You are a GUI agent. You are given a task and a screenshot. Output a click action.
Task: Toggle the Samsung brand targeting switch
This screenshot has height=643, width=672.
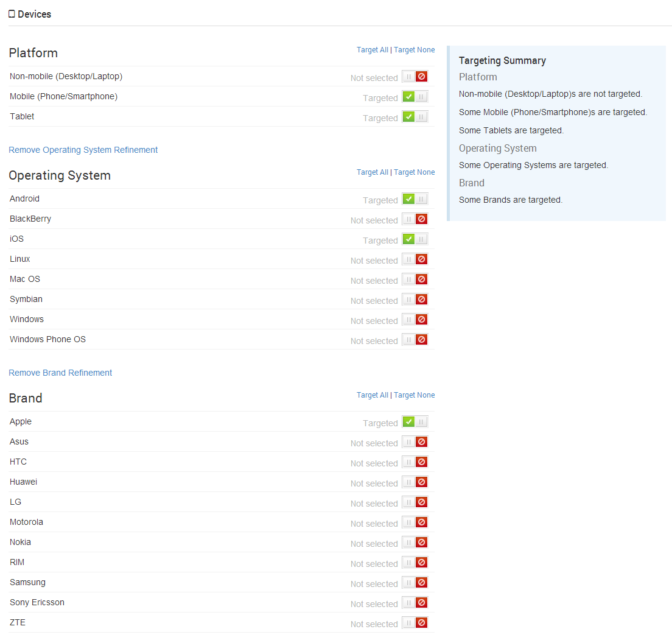pyautogui.click(x=415, y=583)
